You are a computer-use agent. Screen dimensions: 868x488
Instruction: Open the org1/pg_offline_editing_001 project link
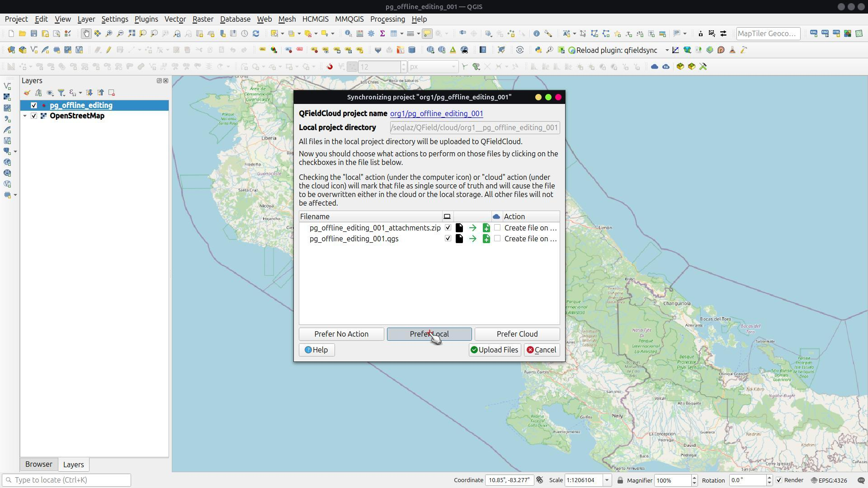point(436,114)
